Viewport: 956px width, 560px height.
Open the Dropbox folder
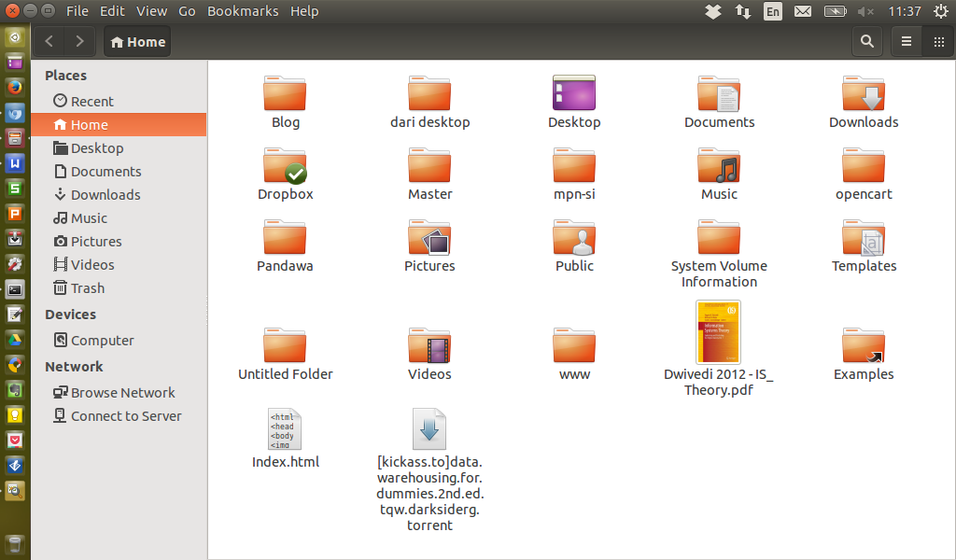point(285,166)
